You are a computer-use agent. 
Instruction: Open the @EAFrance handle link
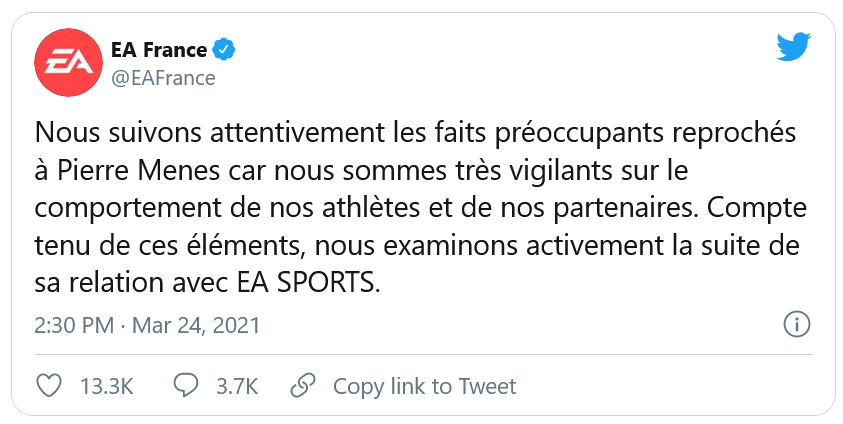[x=163, y=78]
